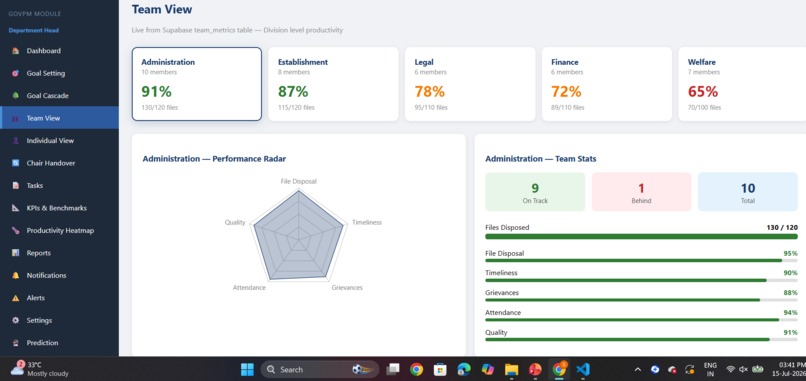Show hidden system tray icons
The image size is (806, 381).
tap(638, 369)
